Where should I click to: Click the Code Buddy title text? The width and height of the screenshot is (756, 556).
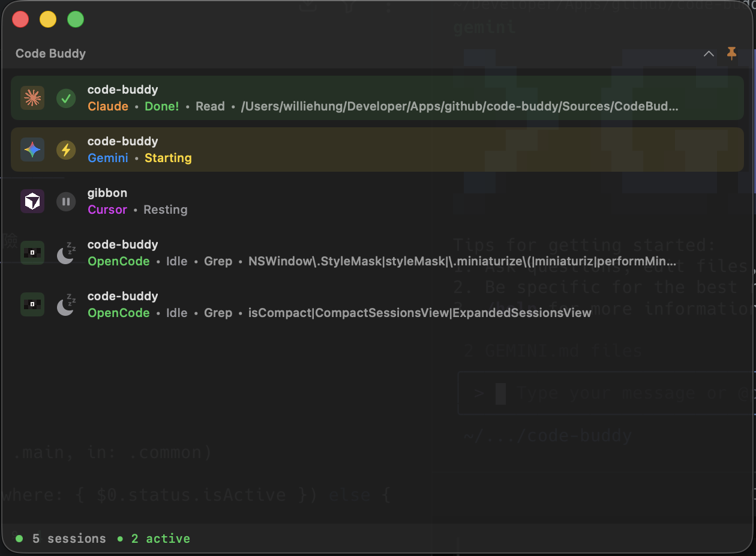50,53
